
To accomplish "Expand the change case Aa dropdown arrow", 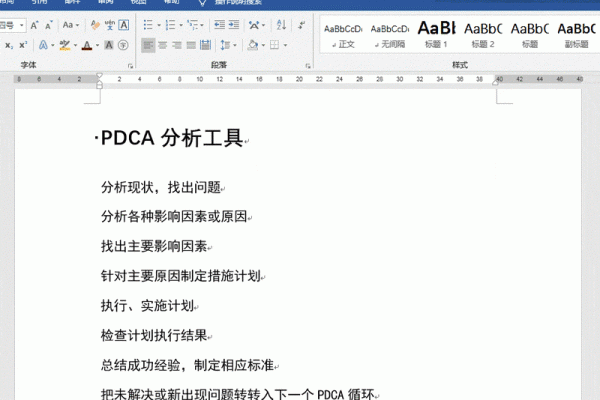I will 77,26.
